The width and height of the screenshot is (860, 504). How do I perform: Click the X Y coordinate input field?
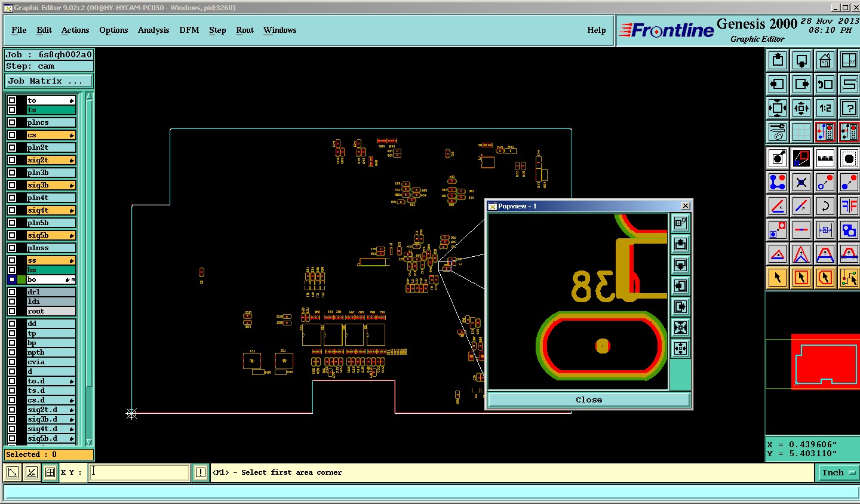pos(140,472)
